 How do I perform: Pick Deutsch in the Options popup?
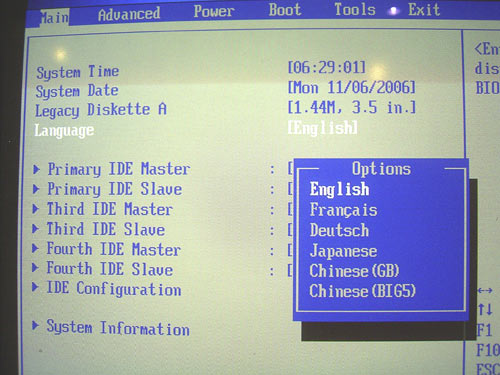(x=339, y=230)
